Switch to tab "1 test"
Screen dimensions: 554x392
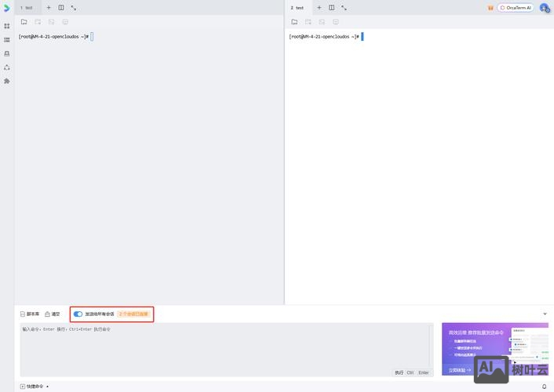click(x=27, y=8)
